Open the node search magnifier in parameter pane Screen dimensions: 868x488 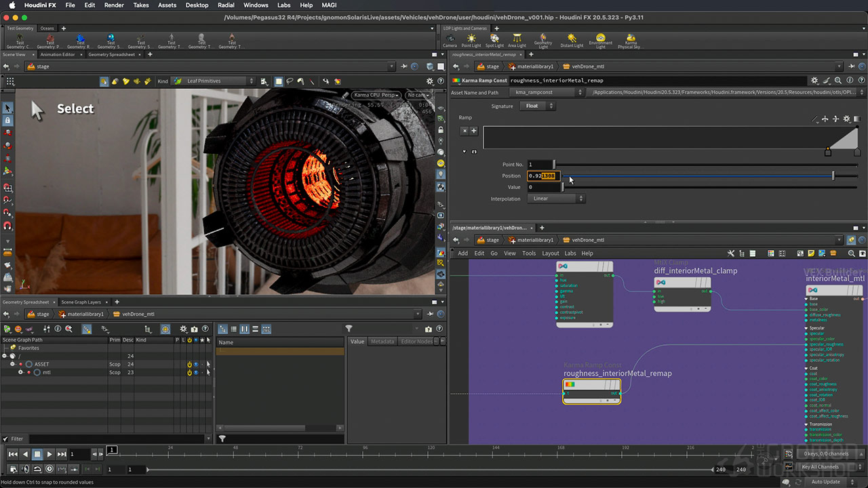tap(837, 81)
